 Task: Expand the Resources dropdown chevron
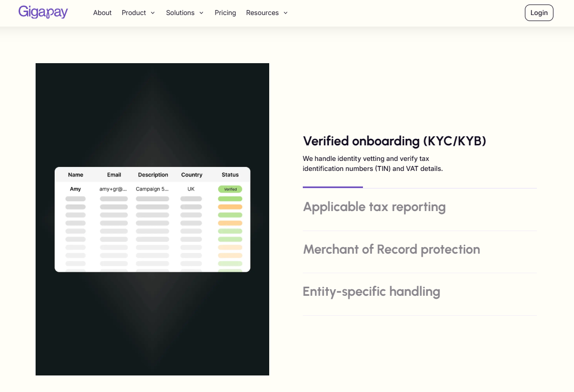286,13
